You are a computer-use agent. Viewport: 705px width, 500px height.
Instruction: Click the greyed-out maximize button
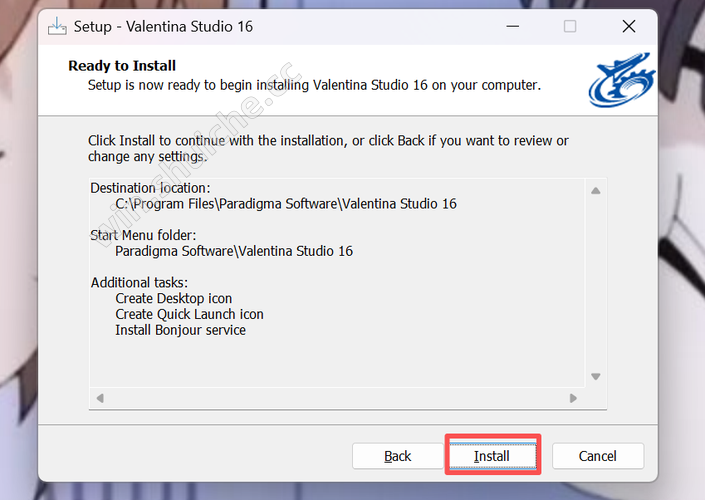point(570,26)
